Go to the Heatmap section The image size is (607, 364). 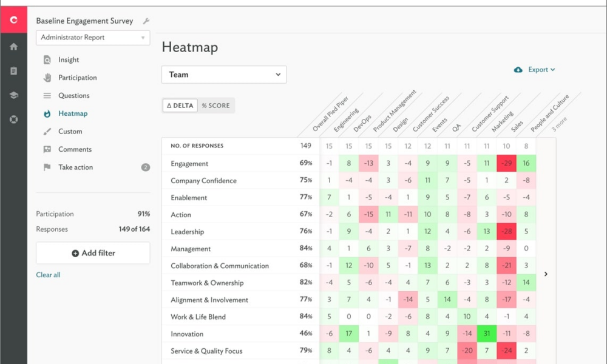pyautogui.click(x=73, y=113)
